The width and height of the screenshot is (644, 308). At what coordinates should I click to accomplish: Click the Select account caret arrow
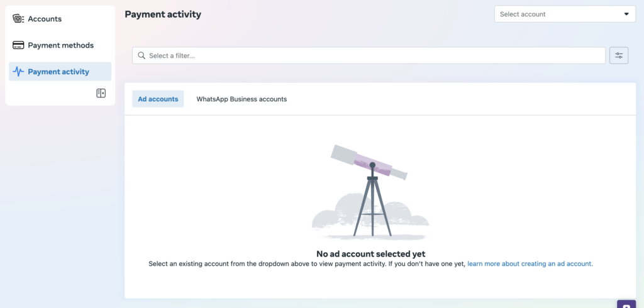(626, 14)
